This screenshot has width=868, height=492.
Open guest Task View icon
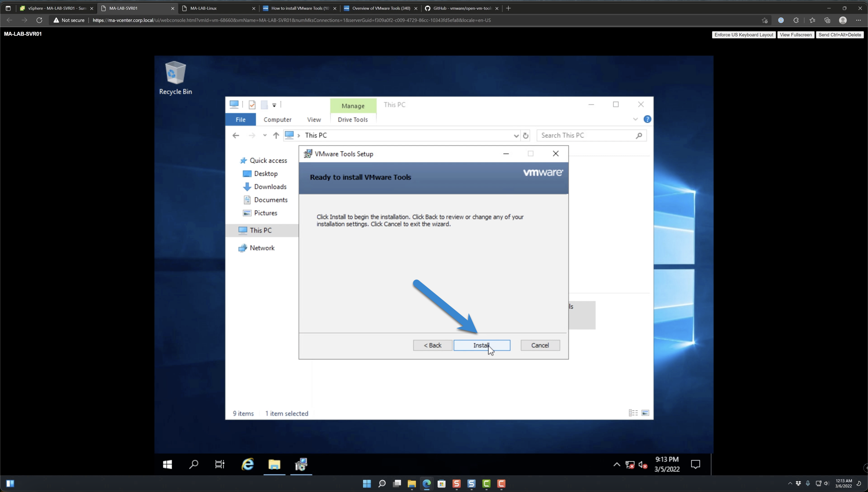coord(220,465)
